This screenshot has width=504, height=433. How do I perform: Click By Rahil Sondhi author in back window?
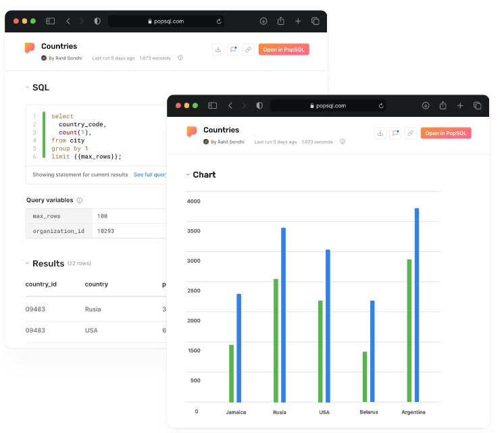[62, 58]
